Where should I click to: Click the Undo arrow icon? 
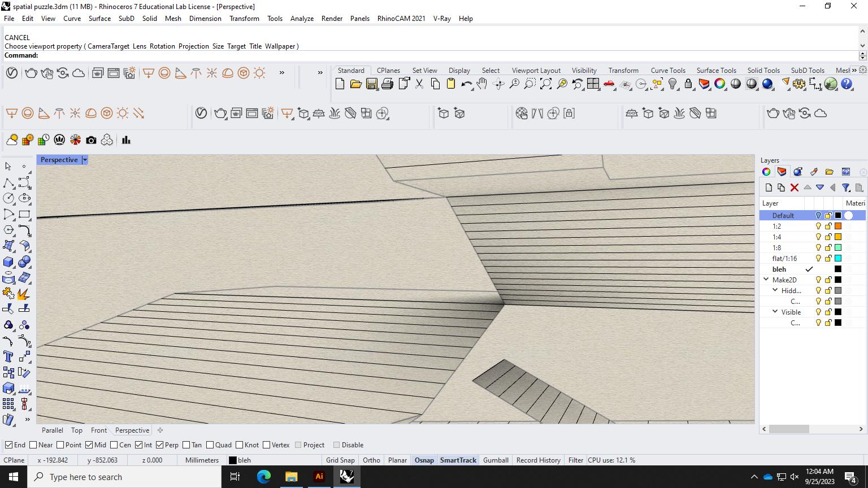point(466,84)
